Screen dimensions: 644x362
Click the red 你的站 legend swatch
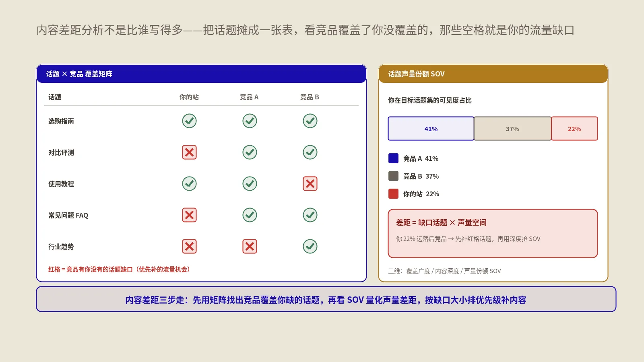[393, 193]
